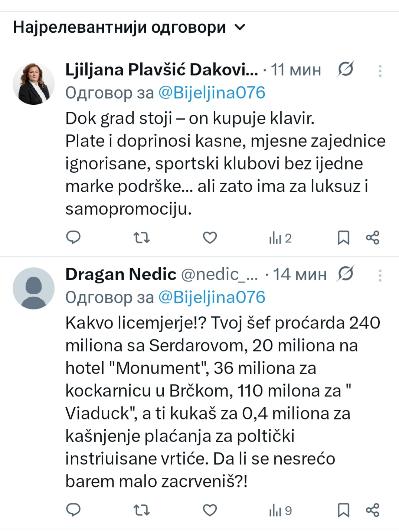Screen dimensions: 399x532
Task: View analytics showing 9 views
Action: (x=280, y=510)
